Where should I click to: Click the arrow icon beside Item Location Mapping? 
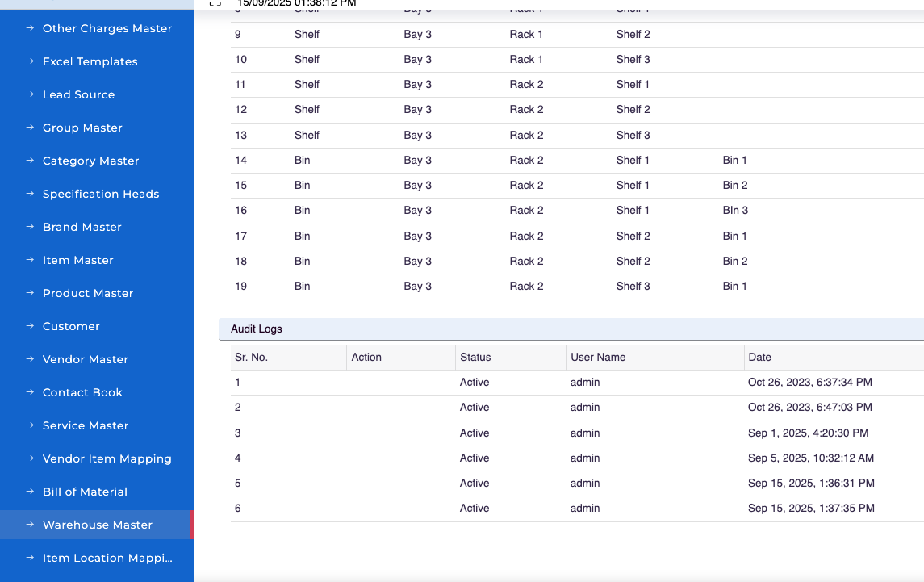30,558
